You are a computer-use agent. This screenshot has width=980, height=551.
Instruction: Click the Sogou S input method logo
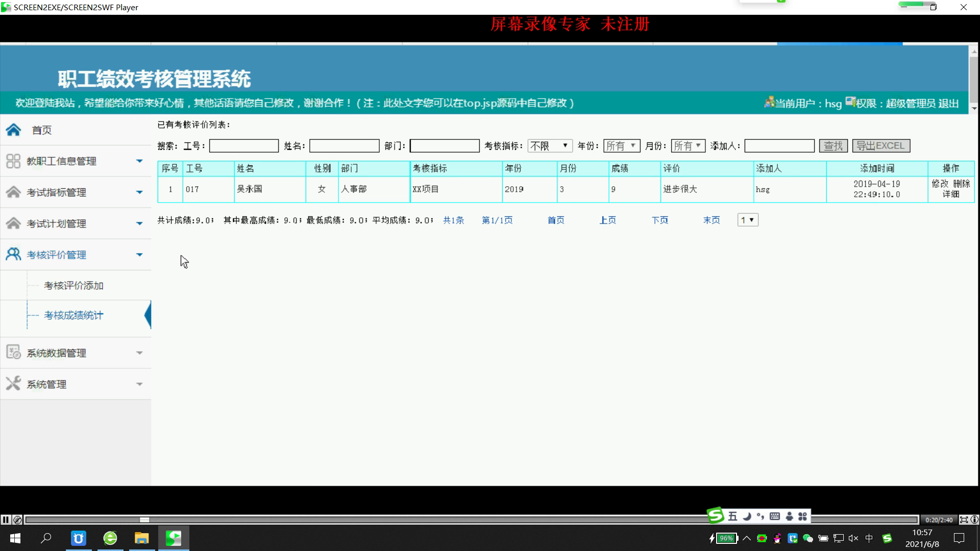[x=716, y=516]
